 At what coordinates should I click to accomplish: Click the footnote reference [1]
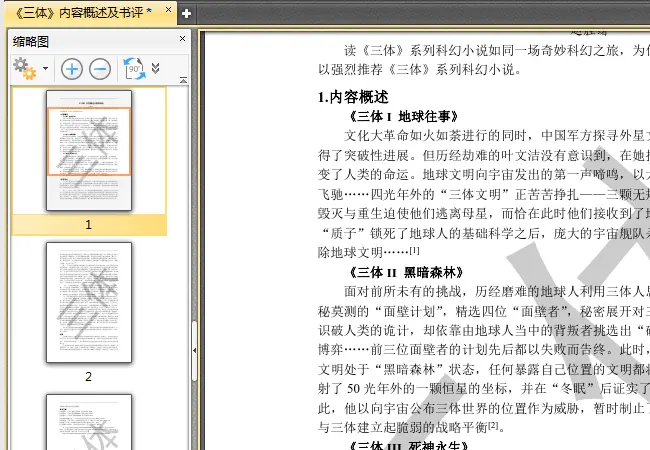(415, 251)
